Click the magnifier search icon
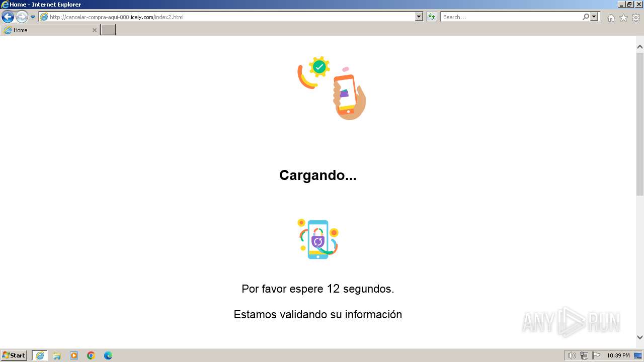The width and height of the screenshot is (644, 362). [586, 17]
